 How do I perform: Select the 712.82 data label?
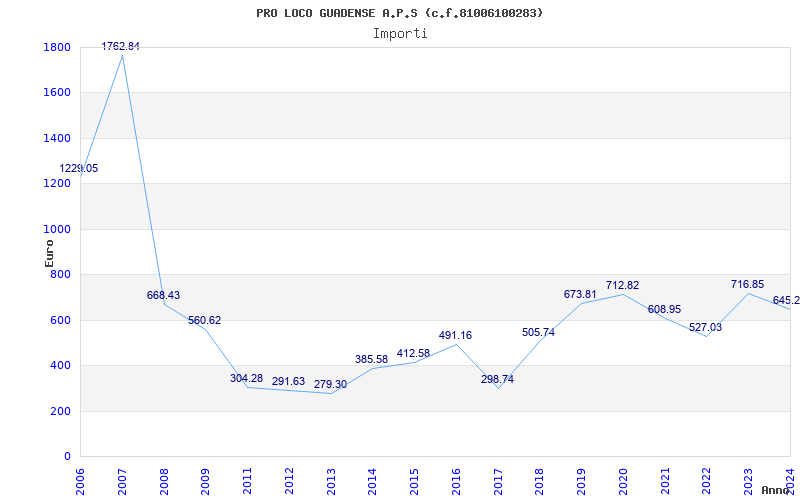click(622, 285)
